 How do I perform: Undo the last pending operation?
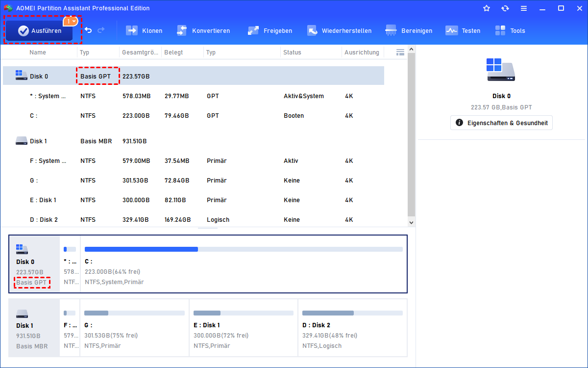[88, 30]
